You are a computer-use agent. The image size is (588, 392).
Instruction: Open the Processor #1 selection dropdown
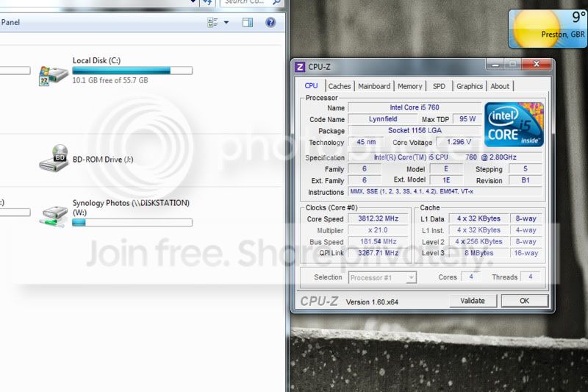[x=382, y=277]
